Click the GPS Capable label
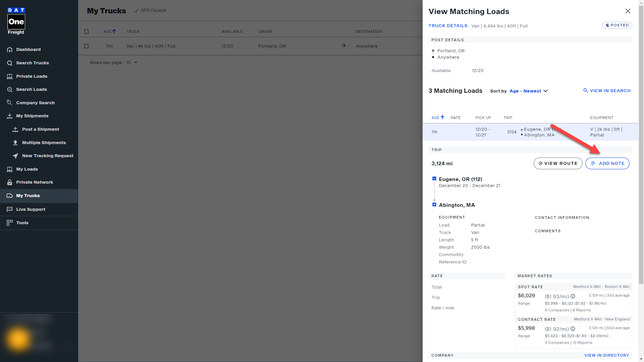 point(153,10)
